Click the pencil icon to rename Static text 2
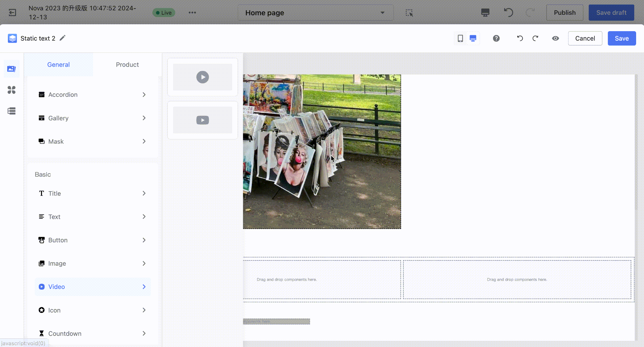The height and width of the screenshot is (347, 644). 62,38
